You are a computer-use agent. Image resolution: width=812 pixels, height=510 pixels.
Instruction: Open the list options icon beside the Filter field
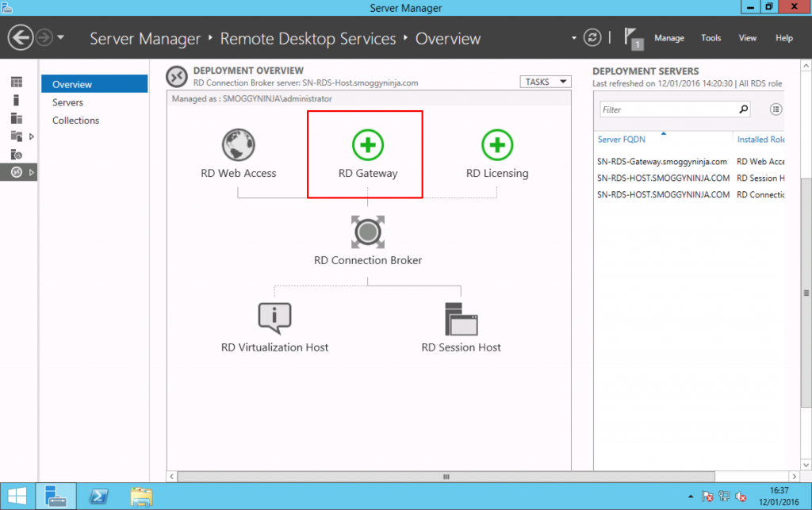click(x=776, y=109)
